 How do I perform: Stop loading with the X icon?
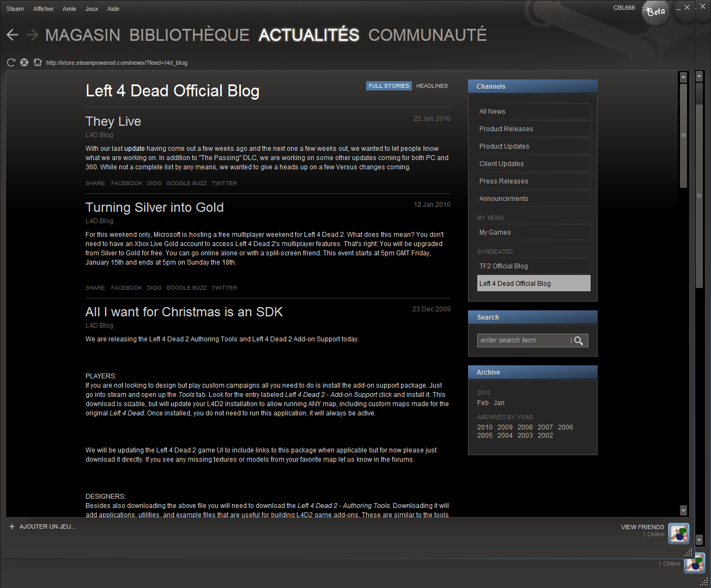24,63
